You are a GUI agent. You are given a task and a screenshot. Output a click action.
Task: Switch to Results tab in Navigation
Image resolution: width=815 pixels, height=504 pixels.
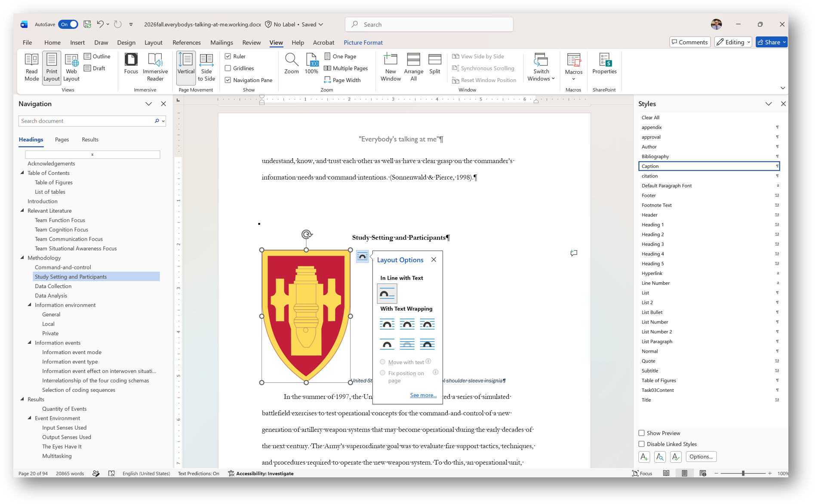(90, 140)
